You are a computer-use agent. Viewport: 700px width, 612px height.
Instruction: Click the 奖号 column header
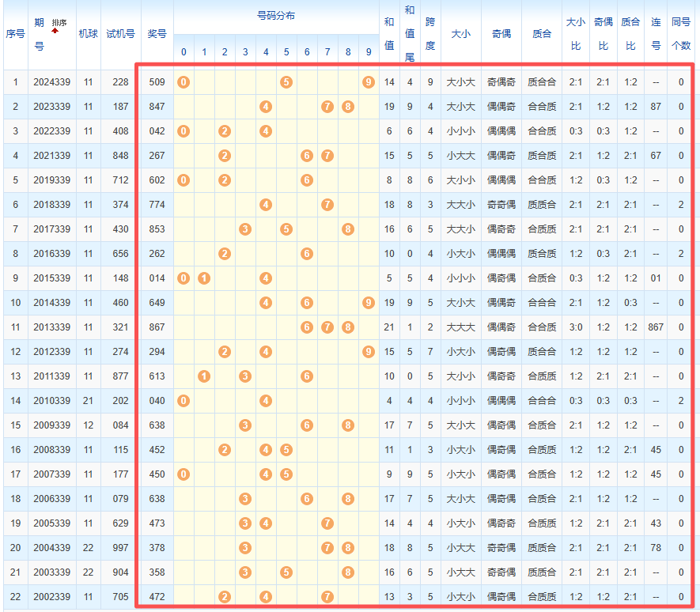(x=157, y=34)
